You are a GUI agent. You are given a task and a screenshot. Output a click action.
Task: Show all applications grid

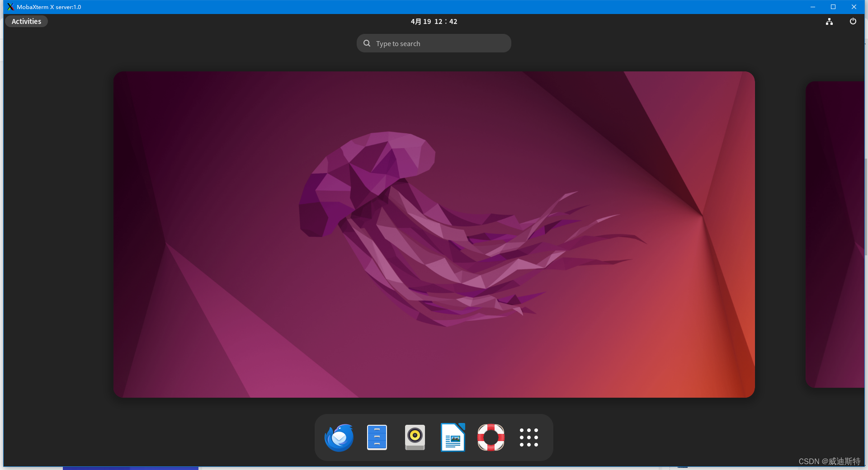(x=529, y=437)
